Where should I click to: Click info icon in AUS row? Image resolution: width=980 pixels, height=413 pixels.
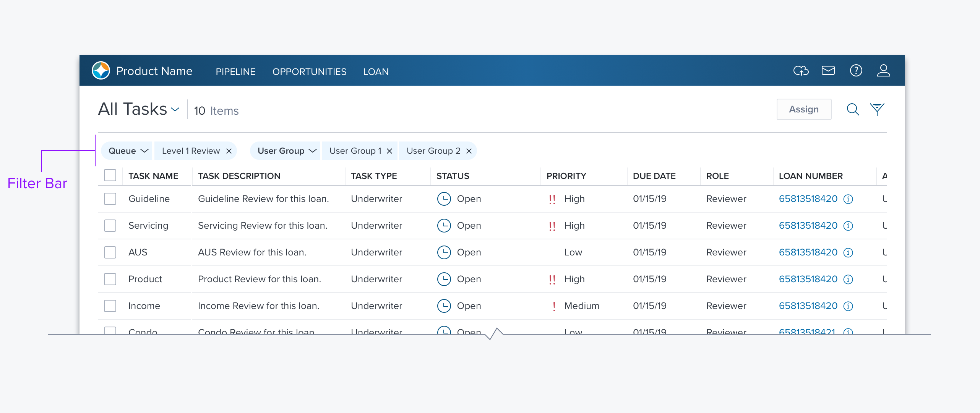coord(848,253)
